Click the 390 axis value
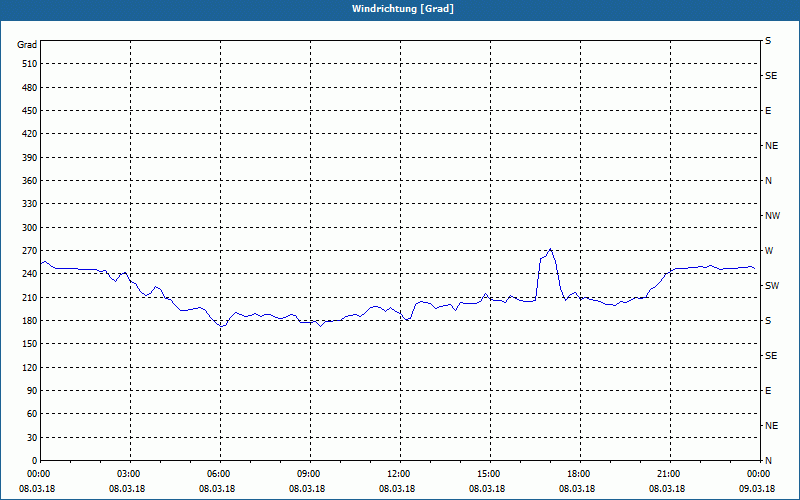This screenshot has width=800, height=500. tap(30, 158)
